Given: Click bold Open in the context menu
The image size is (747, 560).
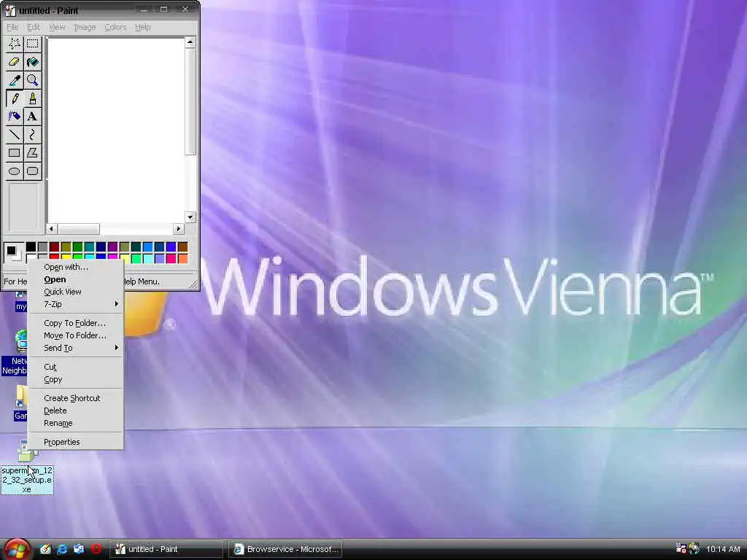Looking at the screenshot, I should point(76,279).
